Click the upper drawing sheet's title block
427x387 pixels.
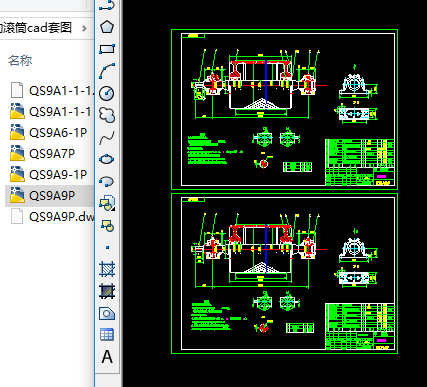(360, 162)
